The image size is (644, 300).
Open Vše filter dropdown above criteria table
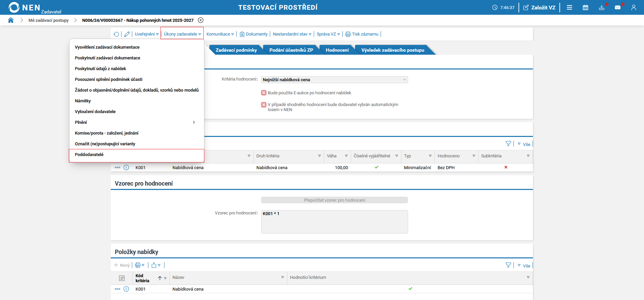click(524, 144)
